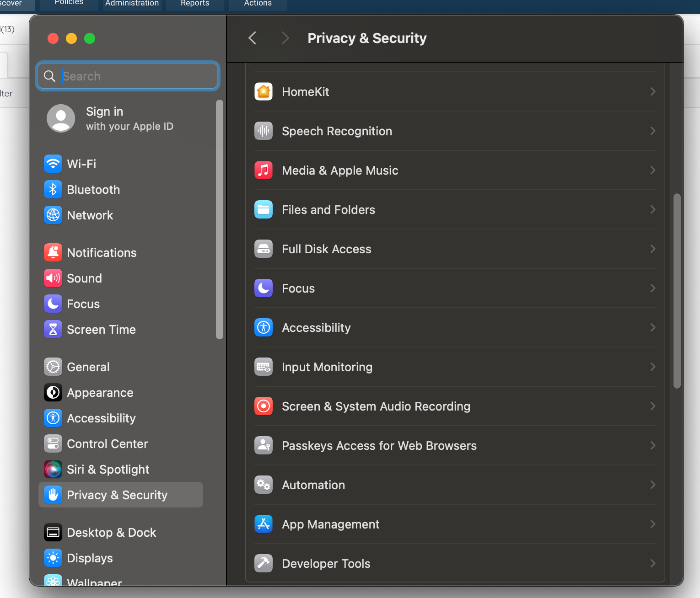The width and height of the screenshot is (700, 598).
Task: Click the Wi-Fi icon in sidebar
Action: coord(53,164)
